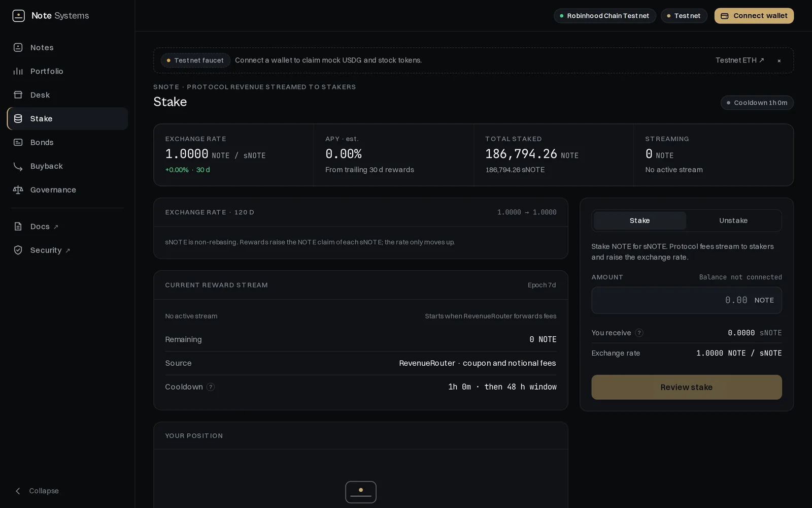
Task: Dismiss the testnet faucet banner
Action: pos(779,60)
